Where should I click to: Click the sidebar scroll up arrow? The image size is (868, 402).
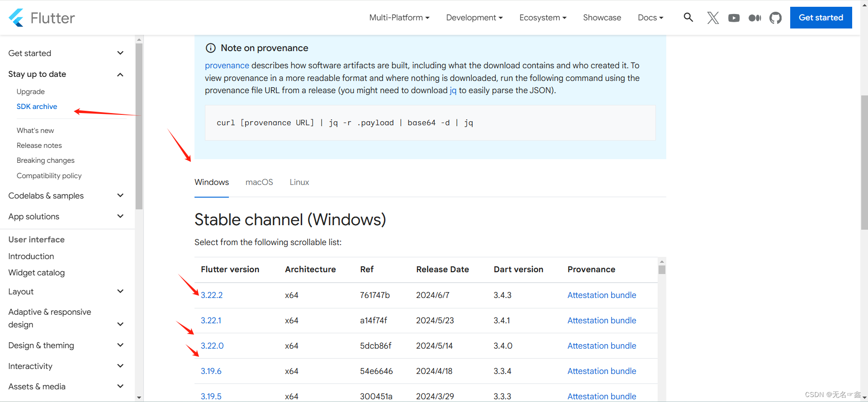[139, 39]
